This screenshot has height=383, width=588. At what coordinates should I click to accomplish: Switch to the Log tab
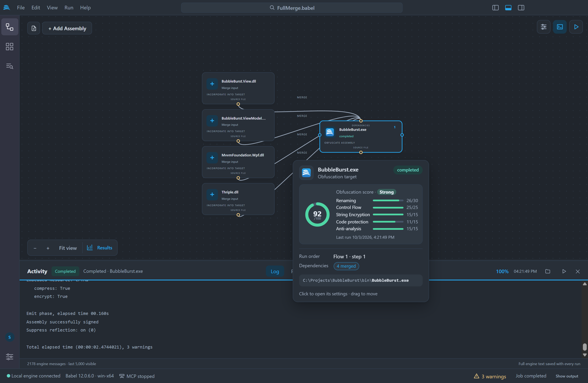click(275, 272)
